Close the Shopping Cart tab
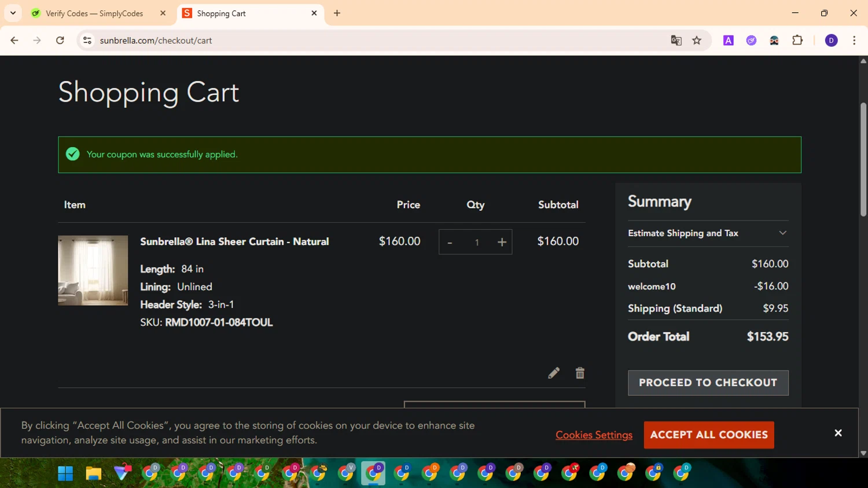 [x=314, y=13]
